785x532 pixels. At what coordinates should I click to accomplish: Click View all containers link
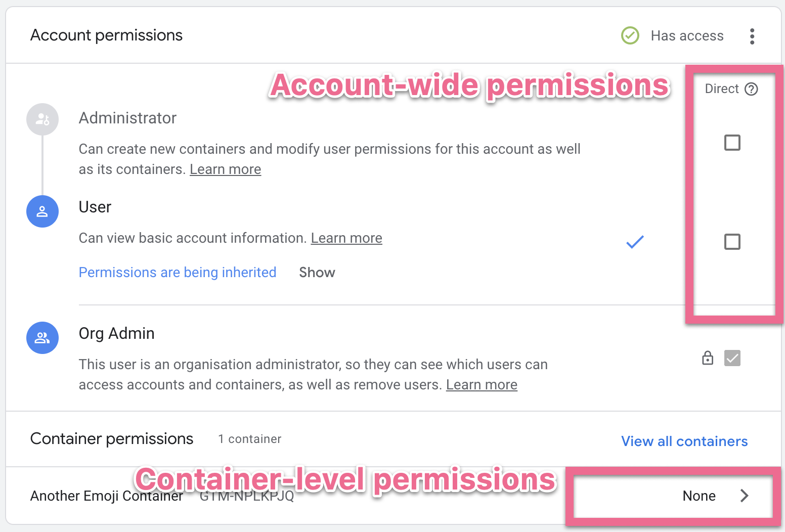[x=684, y=441]
